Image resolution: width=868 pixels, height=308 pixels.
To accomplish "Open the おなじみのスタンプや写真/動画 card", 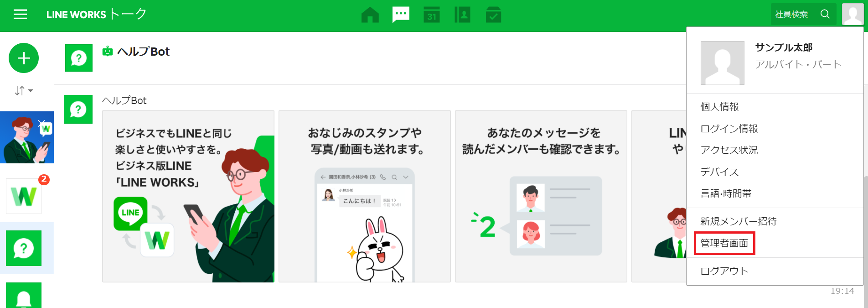I will click(365, 196).
